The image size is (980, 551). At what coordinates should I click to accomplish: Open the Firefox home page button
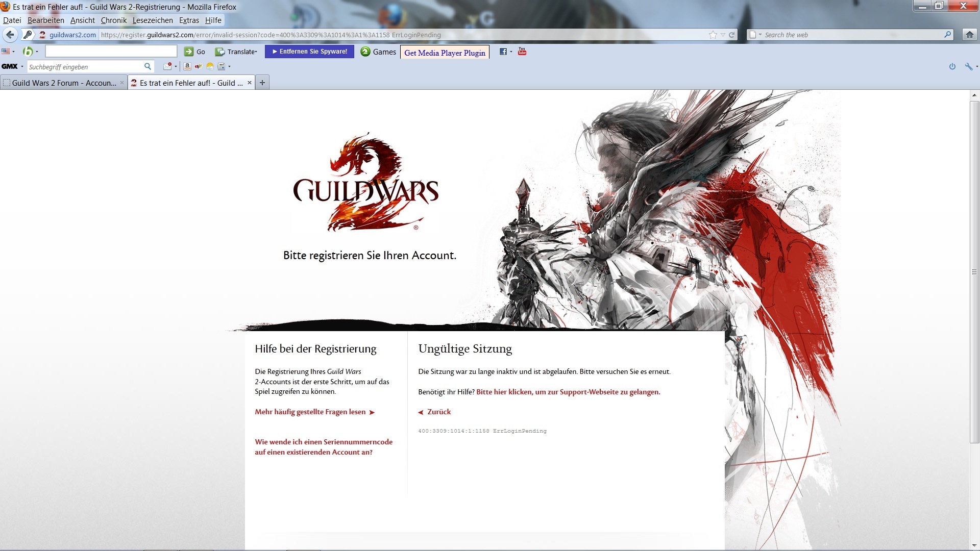pos(969,35)
